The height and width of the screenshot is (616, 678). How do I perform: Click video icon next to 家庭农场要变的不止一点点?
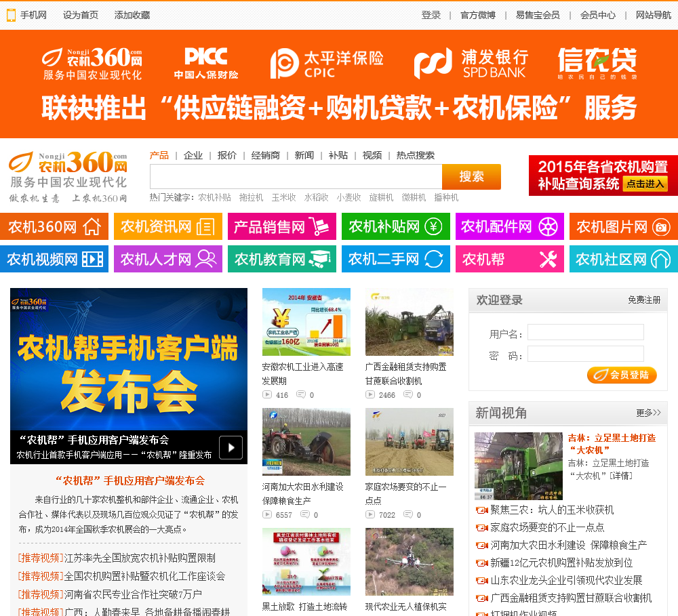click(x=481, y=528)
